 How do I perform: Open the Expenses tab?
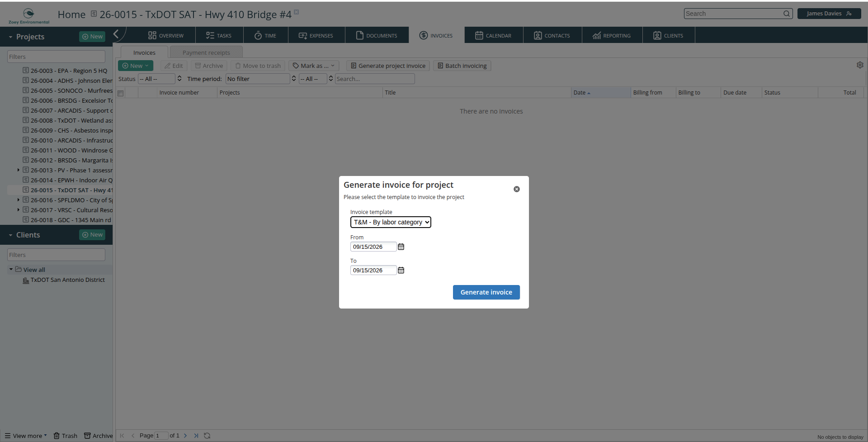click(x=316, y=35)
